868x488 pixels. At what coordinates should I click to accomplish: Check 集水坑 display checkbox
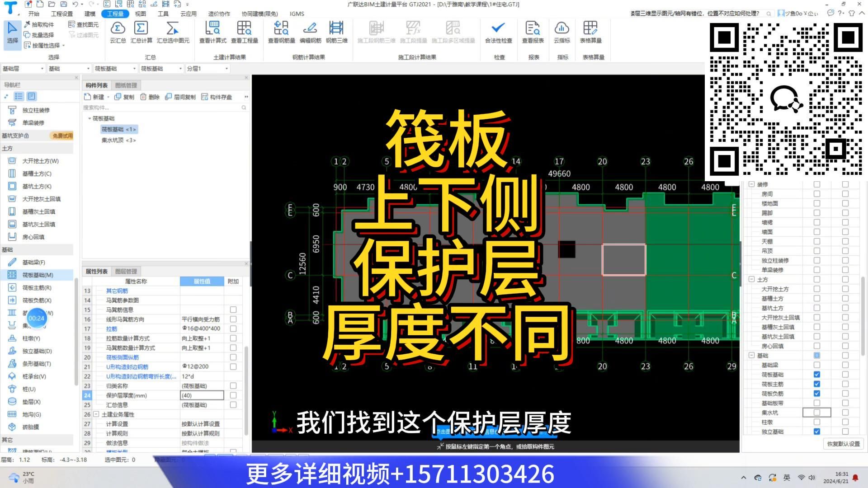(816, 412)
